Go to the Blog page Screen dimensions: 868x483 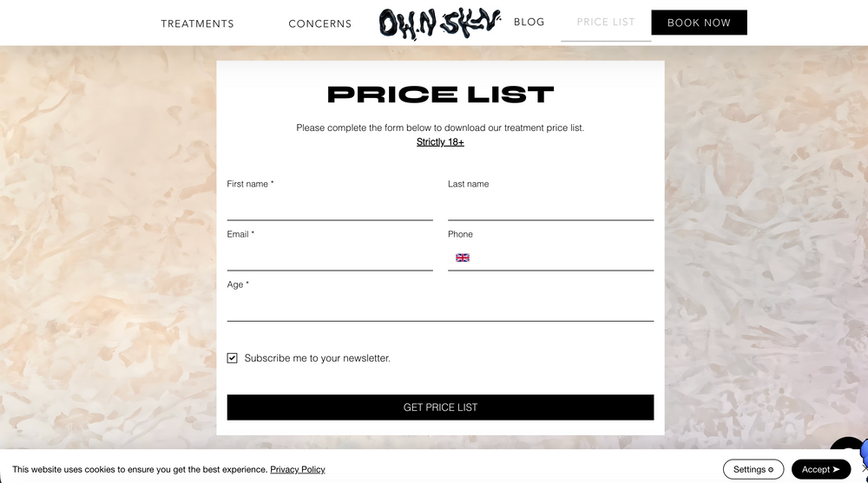tap(529, 23)
